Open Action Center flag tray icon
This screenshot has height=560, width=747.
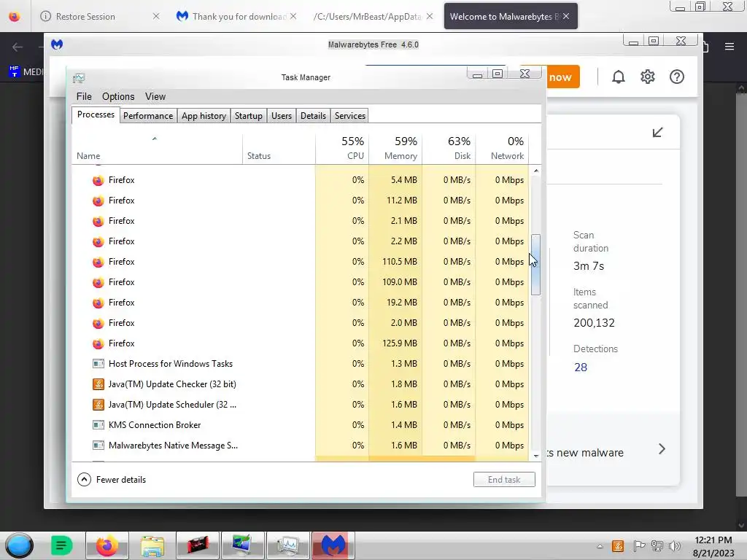[x=639, y=546]
